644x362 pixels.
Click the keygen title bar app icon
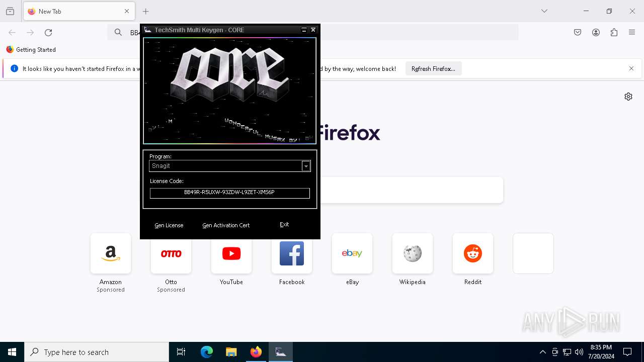click(x=147, y=30)
